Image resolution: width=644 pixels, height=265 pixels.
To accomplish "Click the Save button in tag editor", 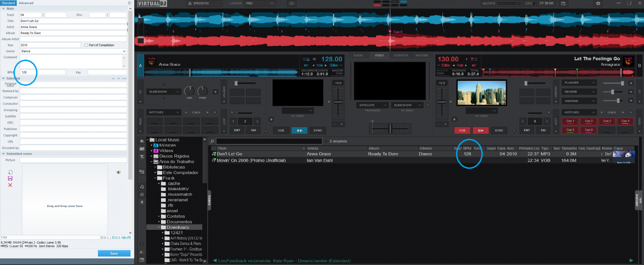I will [x=114, y=253].
